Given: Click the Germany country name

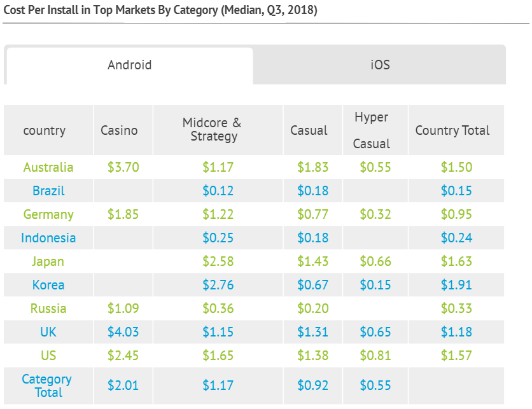Looking at the screenshot, I should [x=48, y=214].
